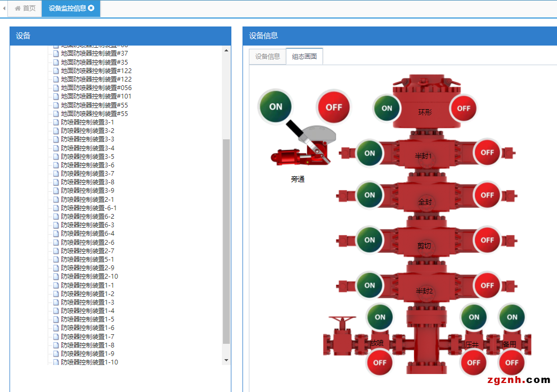Select tree item 地面防喷器控制装置#35
557x392 pixels.
[x=94, y=62]
